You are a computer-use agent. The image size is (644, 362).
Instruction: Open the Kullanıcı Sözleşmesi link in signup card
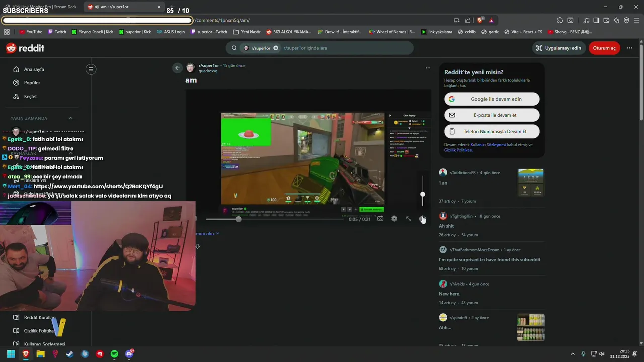(488, 145)
